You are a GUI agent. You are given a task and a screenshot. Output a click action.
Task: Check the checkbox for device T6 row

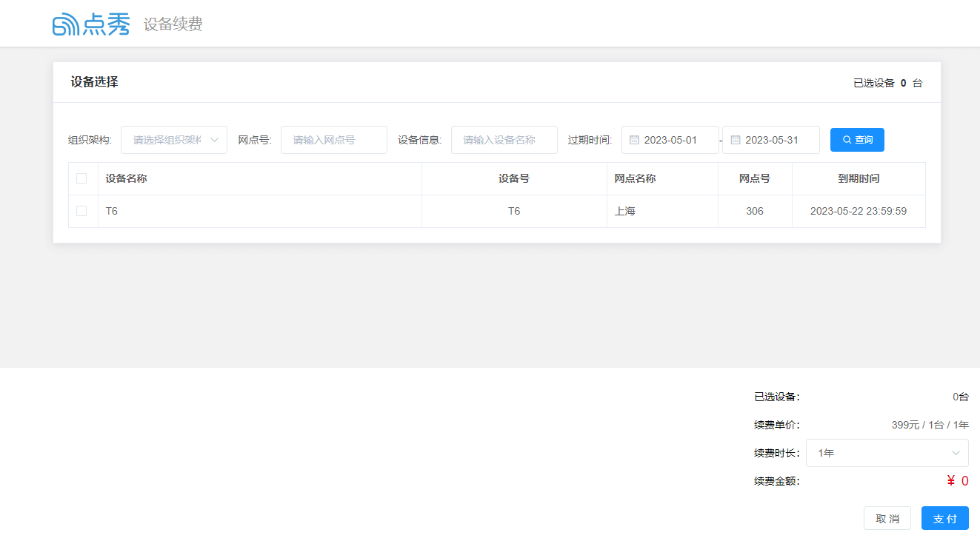81,211
